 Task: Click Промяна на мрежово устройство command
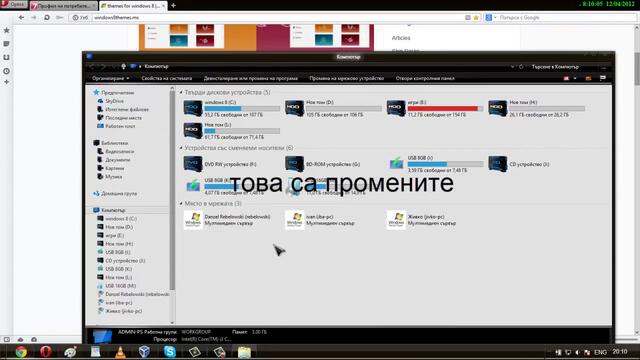pyautogui.click(x=347, y=78)
